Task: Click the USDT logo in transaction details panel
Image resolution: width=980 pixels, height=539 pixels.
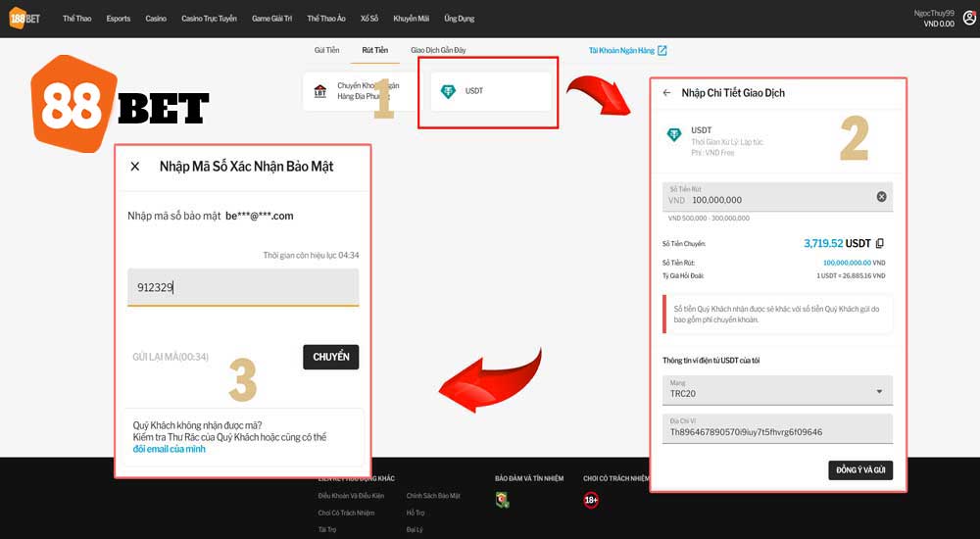Action: pos(674,134)
